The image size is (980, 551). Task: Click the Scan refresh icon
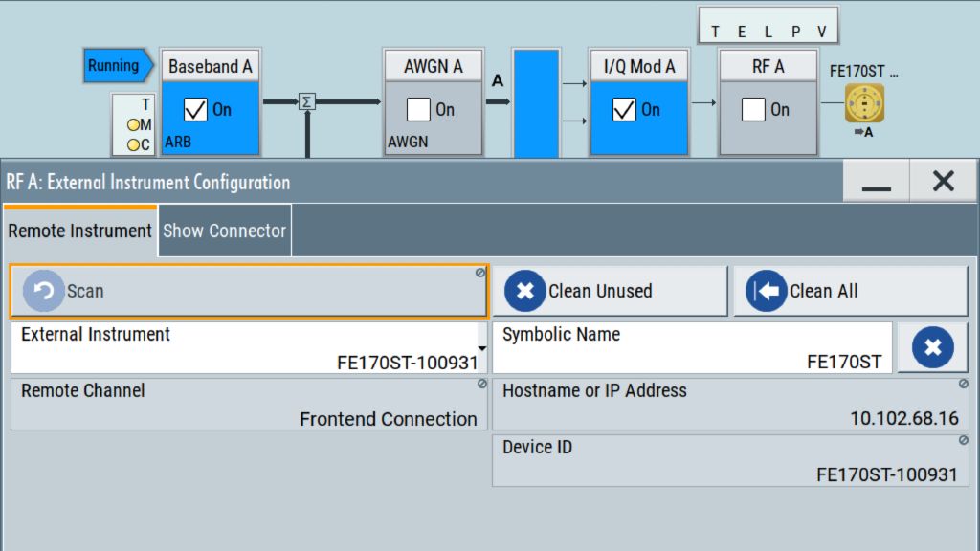click(x=43, y=291)
